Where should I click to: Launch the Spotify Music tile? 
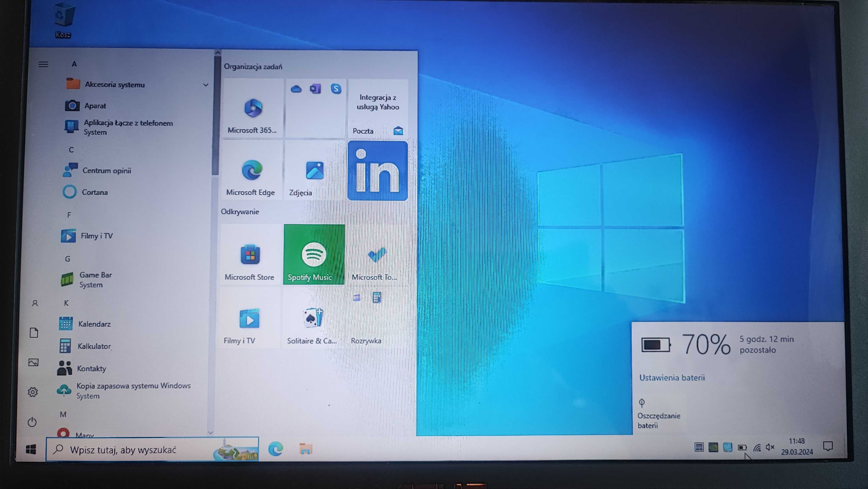(x=314, y=254)
